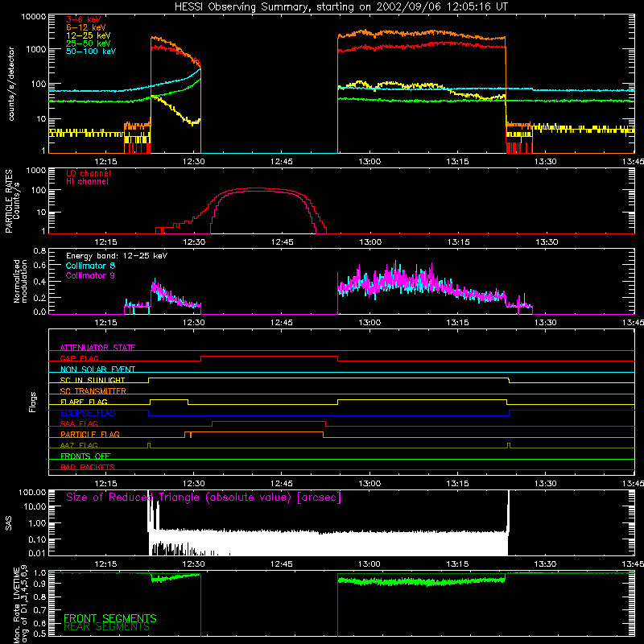Click the '0.01' tick on SAS axis

(37, 553)
